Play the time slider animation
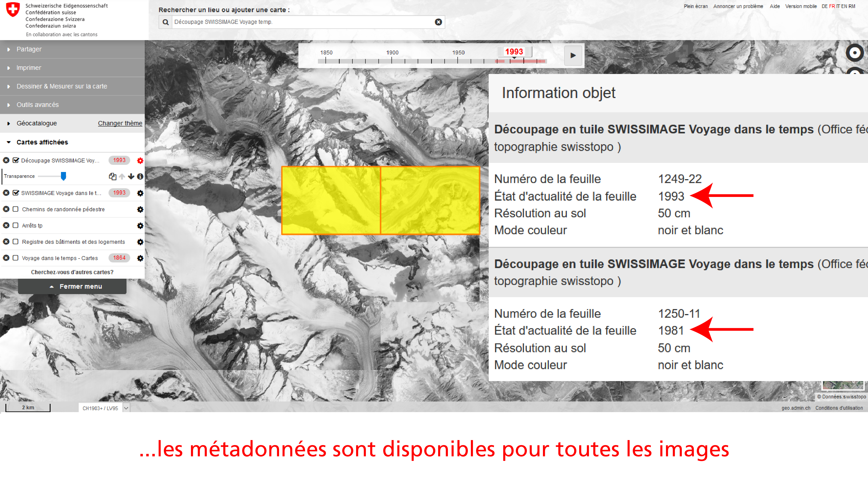Image resolution: width=868 pixels, height=488 pixels. (573, 56)
